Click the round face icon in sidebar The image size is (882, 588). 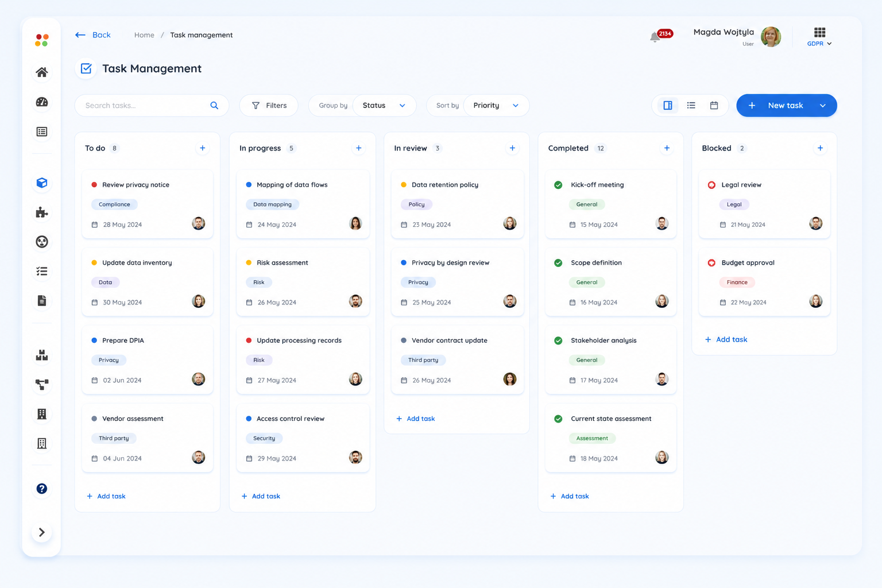(42, 242)
